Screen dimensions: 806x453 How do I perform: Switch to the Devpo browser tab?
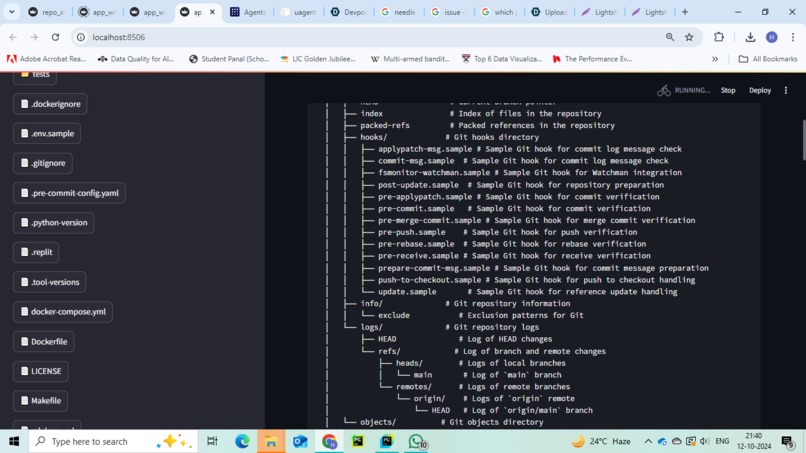pyautogui.click(x=349, y=12)
